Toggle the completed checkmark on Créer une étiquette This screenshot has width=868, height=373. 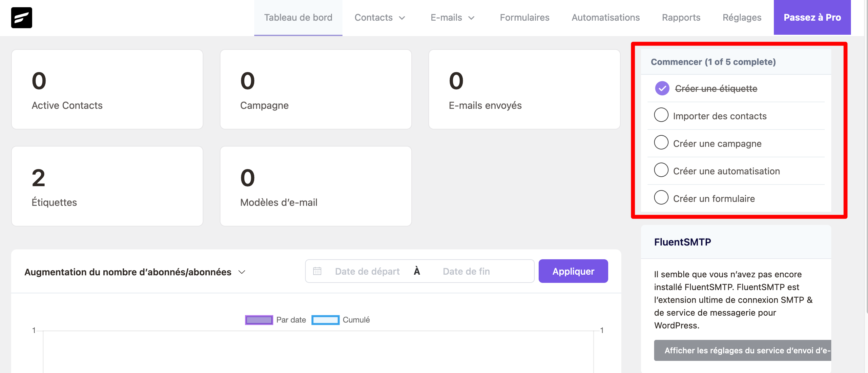[x=662, y=88]
